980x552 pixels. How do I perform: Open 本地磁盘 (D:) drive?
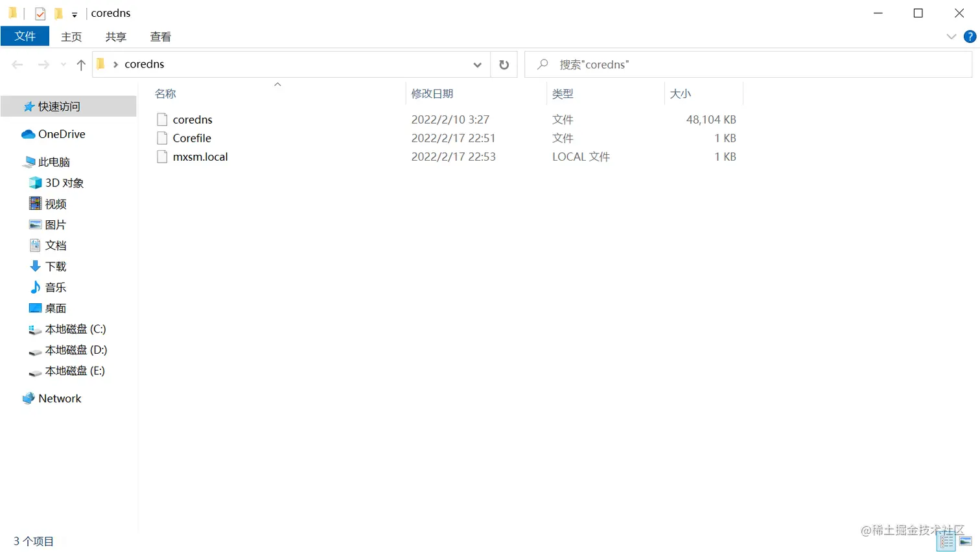pyautogui.click(x=76, y=350)
